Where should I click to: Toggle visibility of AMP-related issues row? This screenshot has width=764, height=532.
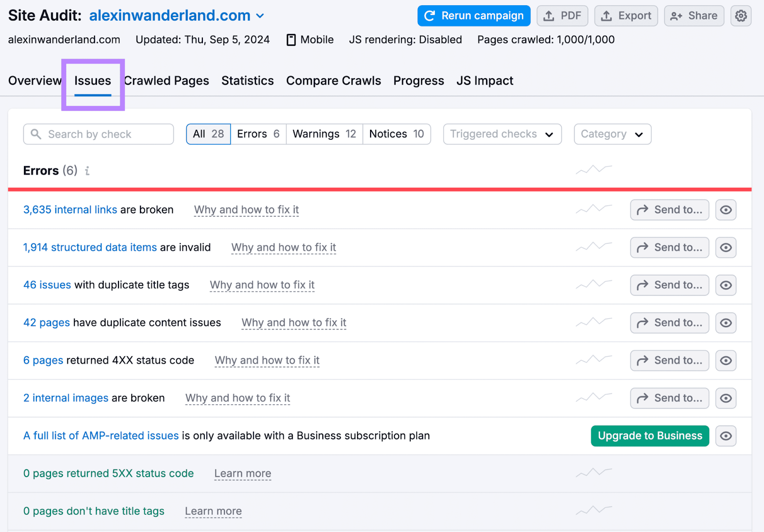point(725,436)
